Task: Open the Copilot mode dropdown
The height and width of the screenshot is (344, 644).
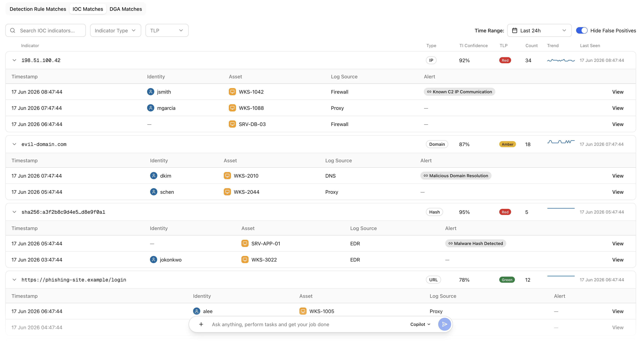Action: click(420, 324)
